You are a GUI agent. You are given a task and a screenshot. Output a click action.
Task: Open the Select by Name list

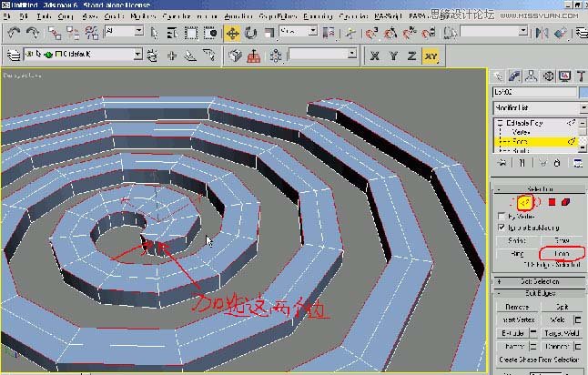172,34
